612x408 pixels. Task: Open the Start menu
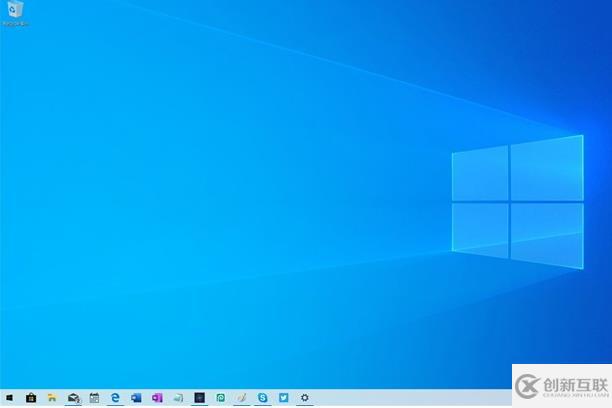coord(9,398)
